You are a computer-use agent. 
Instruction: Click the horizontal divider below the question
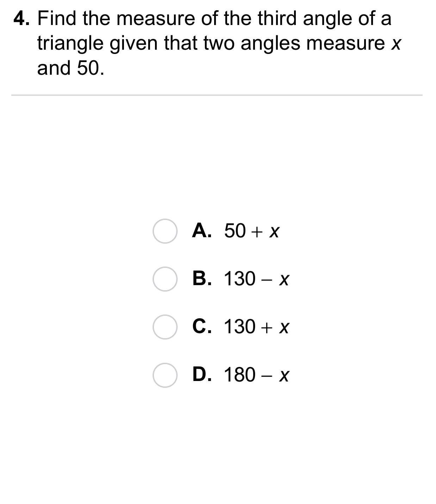click(217, 95)
